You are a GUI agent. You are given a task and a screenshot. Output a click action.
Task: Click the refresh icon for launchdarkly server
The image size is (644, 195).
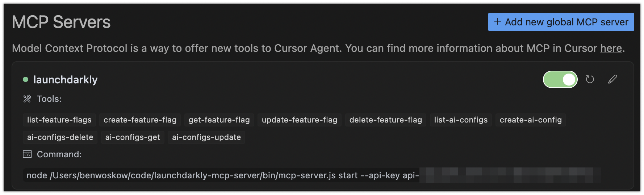(590, 79)
